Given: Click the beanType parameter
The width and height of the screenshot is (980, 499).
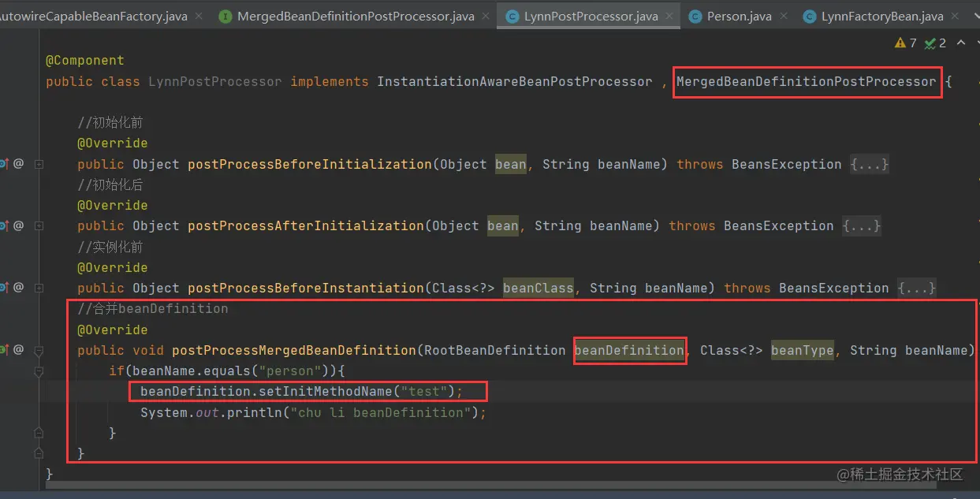Looking at the screenshot, I should (x=803, y=350).
